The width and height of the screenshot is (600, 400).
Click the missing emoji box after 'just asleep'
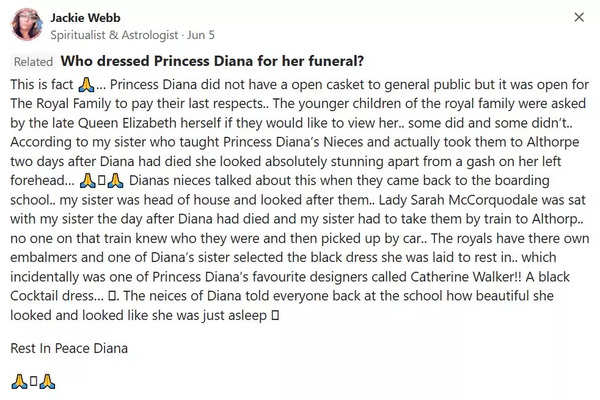[275, 315]
